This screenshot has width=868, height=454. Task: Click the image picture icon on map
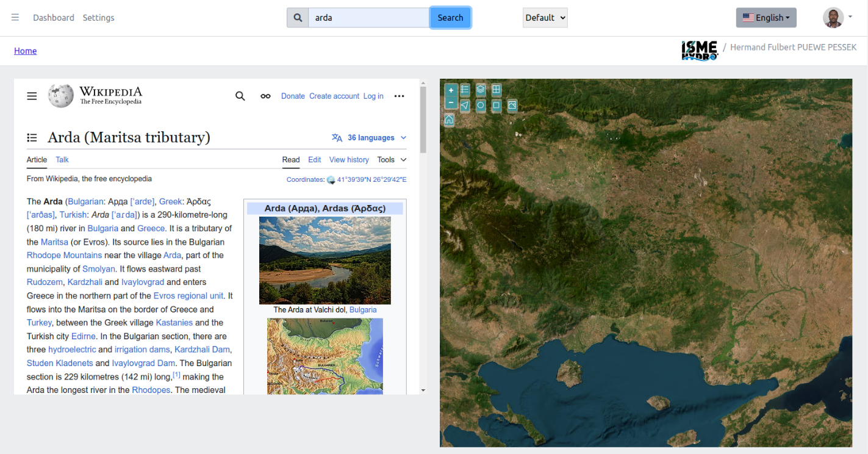click(x=512, y=106)
